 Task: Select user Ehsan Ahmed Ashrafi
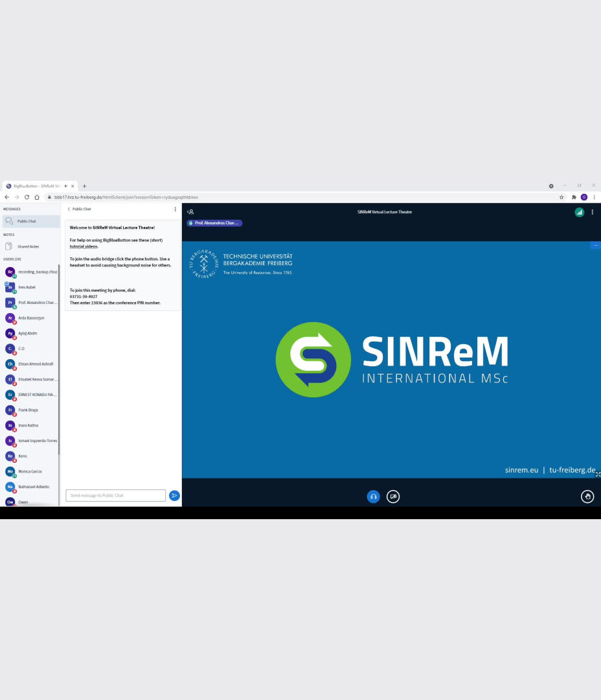(x=31, y=364)
